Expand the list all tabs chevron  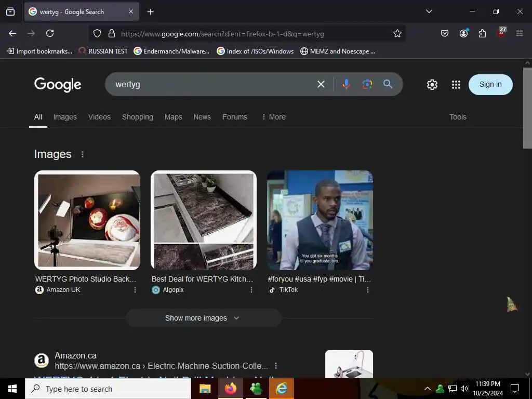(429, 11)
